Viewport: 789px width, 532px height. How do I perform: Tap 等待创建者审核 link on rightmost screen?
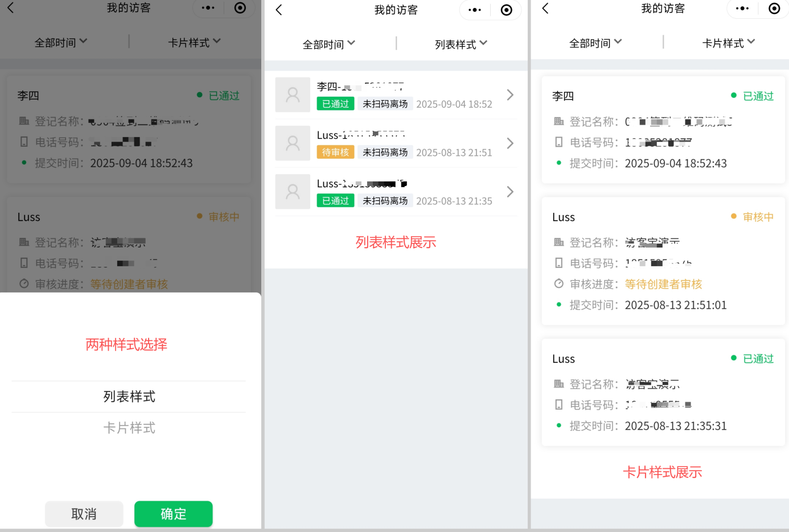[x=663, y=284]
